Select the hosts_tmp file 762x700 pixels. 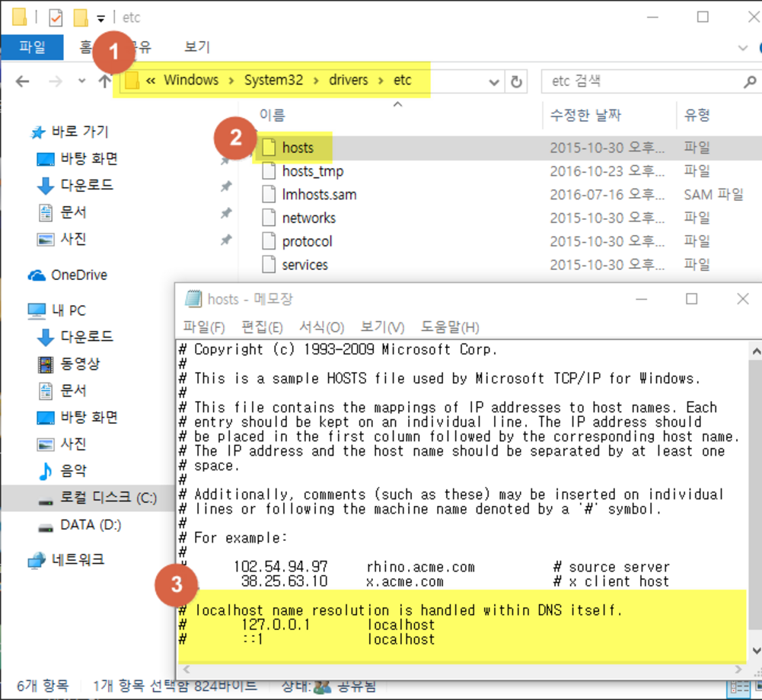[312, 171]
